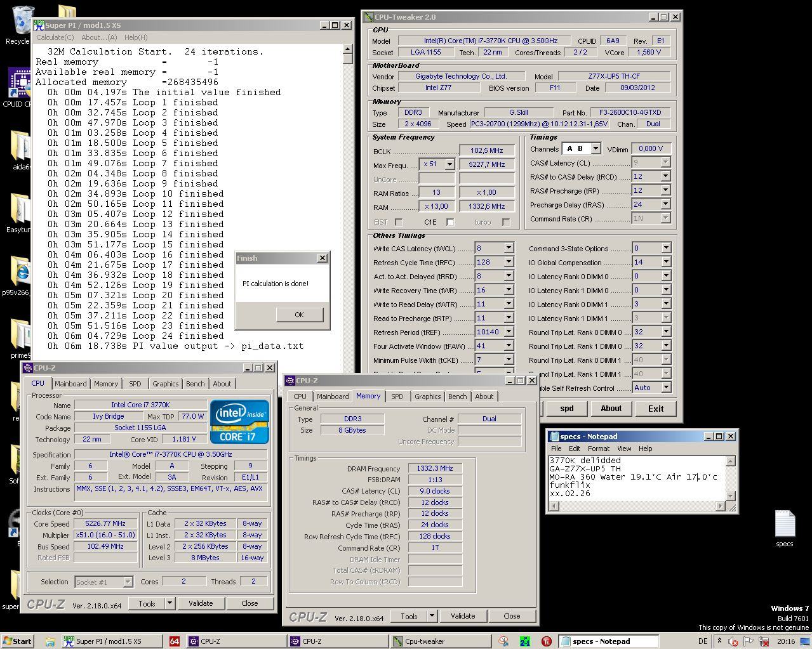Toggle the C1E checkbox
812x649 pixels.
click(450, 222)
